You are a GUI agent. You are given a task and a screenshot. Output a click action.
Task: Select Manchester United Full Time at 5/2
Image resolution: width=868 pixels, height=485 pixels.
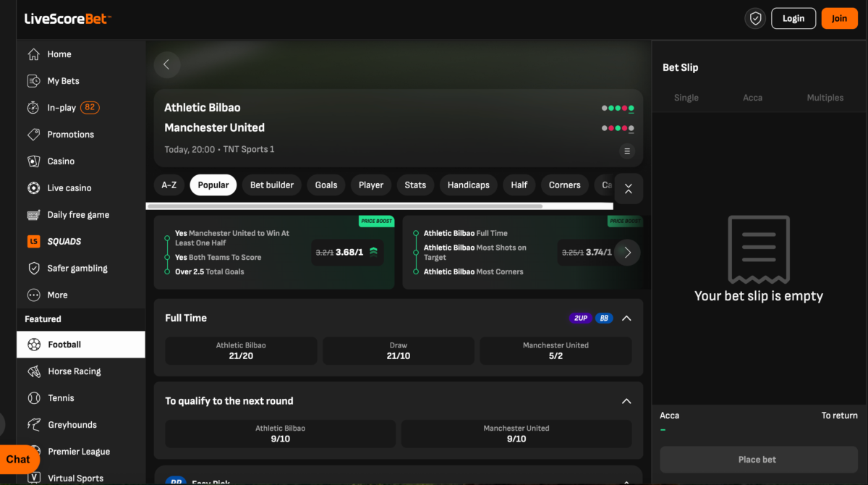pos(556,350)
